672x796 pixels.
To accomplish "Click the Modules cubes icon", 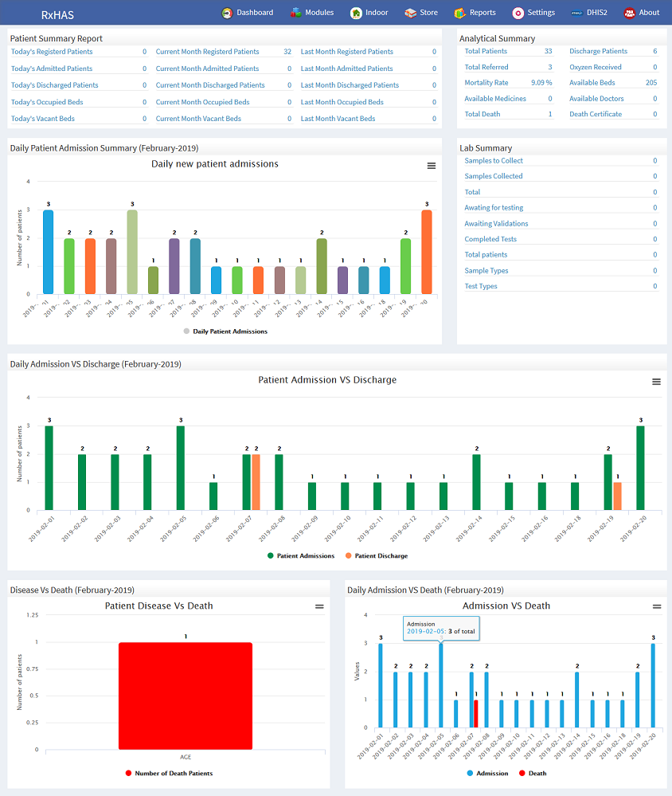I will pos(296,13).
